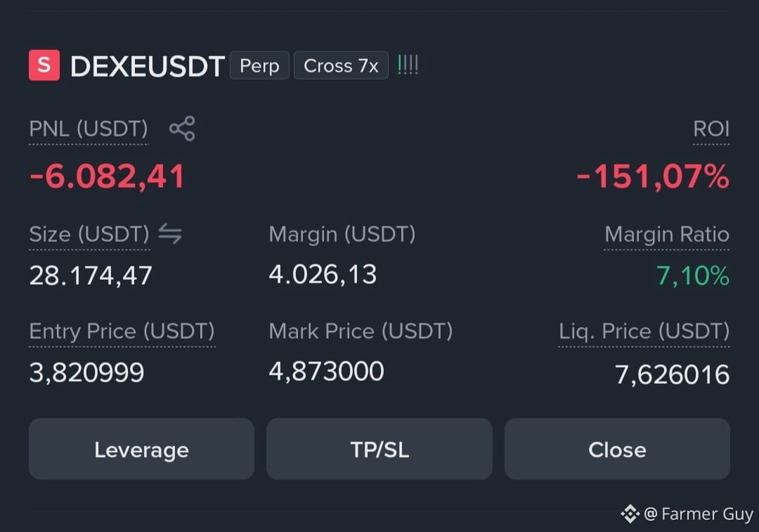The image size is (759, 532).
Task: Tap the Entry Price (USDT) label
Action: (122, 332)
